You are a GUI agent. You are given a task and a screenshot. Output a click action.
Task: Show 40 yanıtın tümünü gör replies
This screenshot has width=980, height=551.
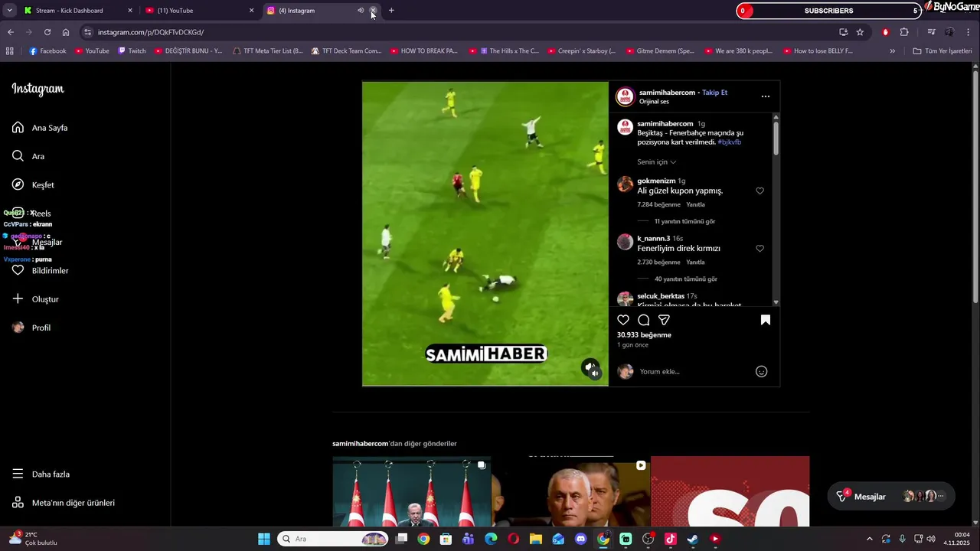(686, 279)
